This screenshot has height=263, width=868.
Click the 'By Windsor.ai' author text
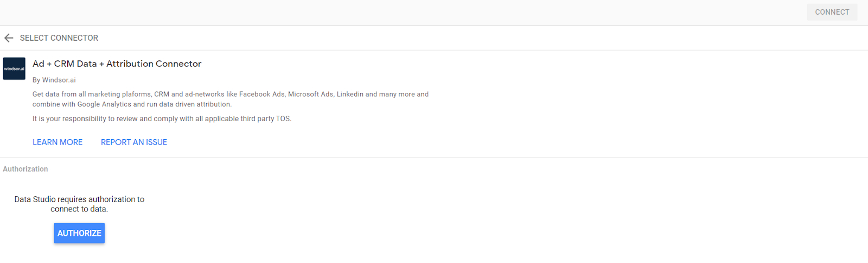[x=54, y=80]
